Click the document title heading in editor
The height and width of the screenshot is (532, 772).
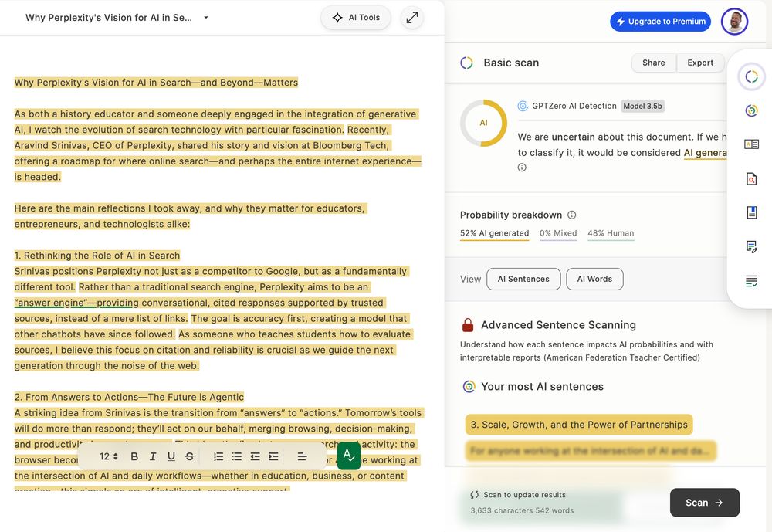[x=156, y=83]
